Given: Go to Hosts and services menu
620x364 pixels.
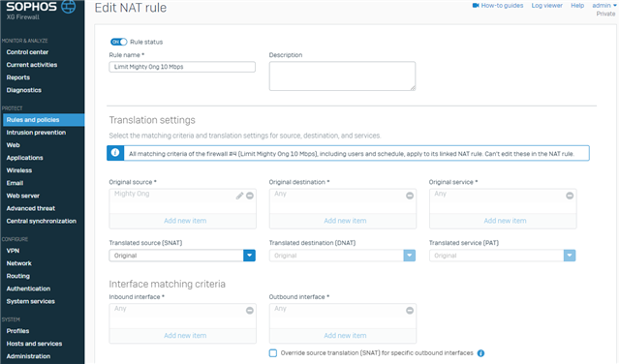Looking at the screenshot, I should pyautogui.click(x=34, y=344).
